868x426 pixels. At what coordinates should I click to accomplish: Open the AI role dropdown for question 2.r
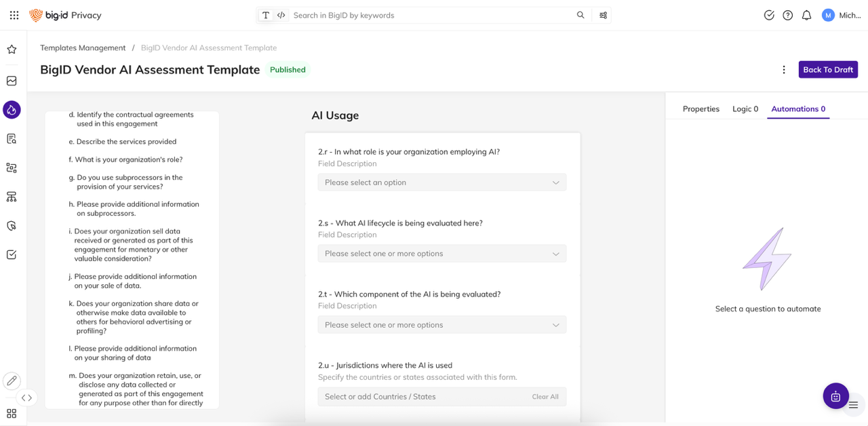click(441, 182)
